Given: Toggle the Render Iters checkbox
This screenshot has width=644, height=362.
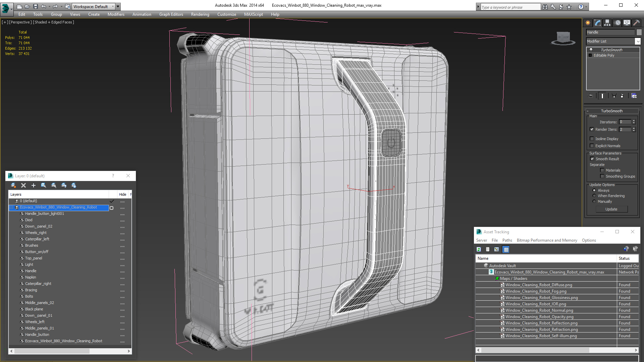Looking at the screenshot, I should pos(592,129).
